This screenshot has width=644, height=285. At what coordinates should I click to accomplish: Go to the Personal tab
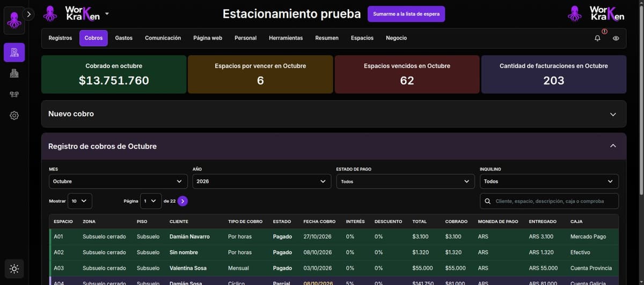click(245, 38)
